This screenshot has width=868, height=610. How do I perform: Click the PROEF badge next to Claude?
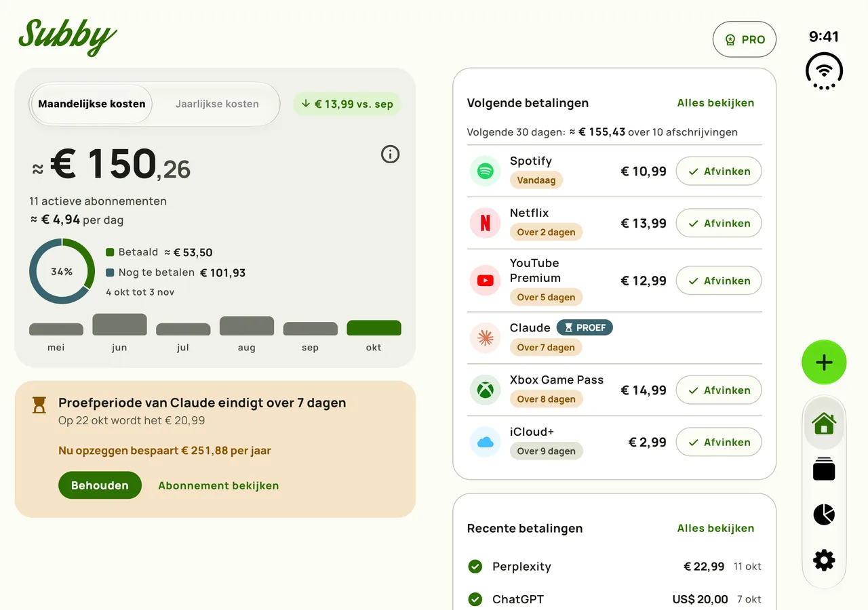pos(585,327)
